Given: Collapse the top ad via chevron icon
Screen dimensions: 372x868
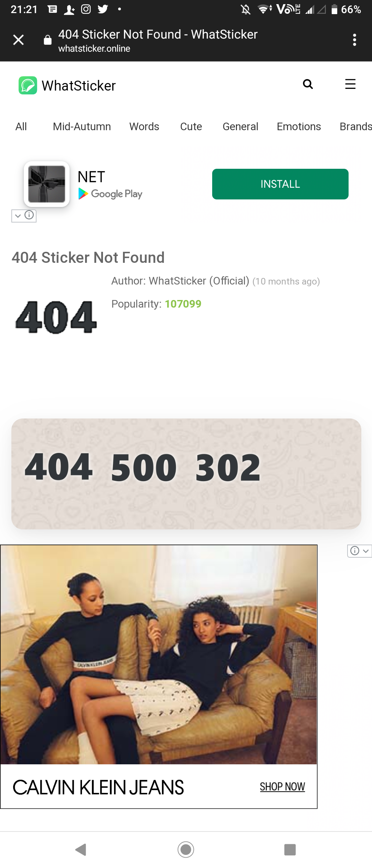Looking at the screenshot, I should (x=18, y=216).
